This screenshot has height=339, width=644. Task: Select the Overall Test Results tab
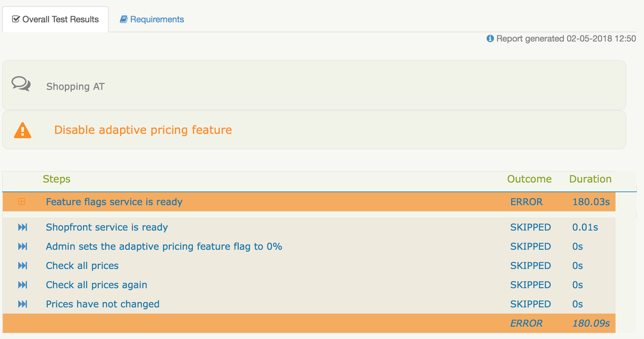55,19
